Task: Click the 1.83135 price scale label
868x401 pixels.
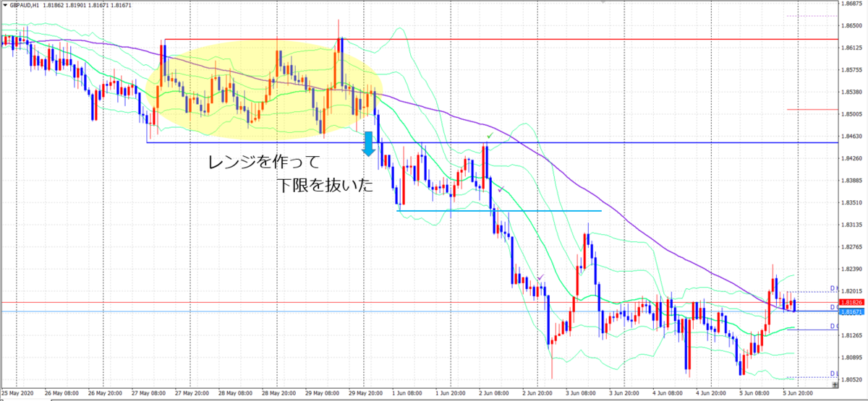Action: pos(854,225)
